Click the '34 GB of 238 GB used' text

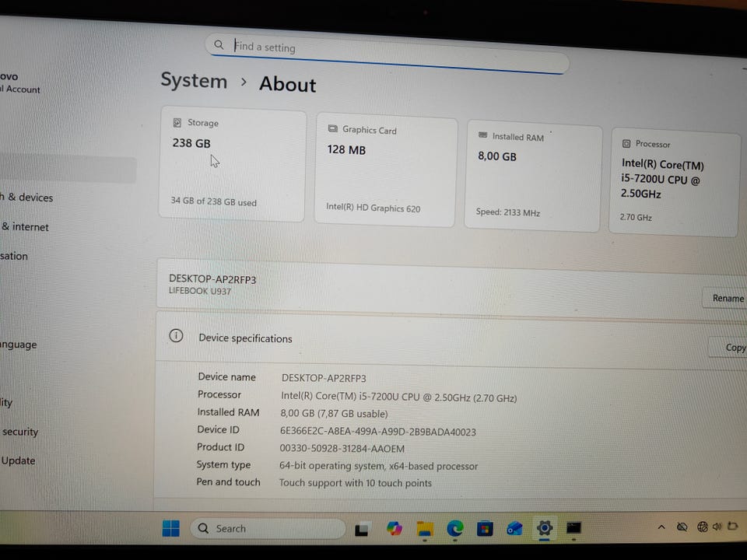(x=213, y=201)
